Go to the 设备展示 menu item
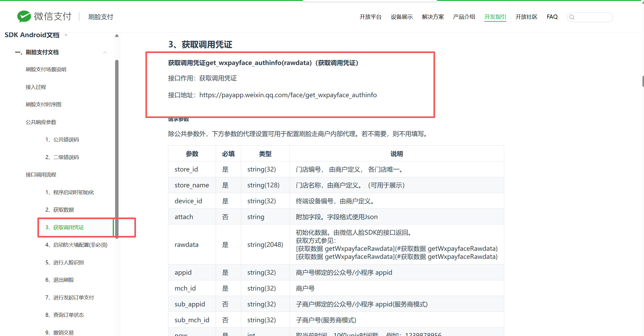The width and height of the screenshot is (644, 336). click(402, 17)
